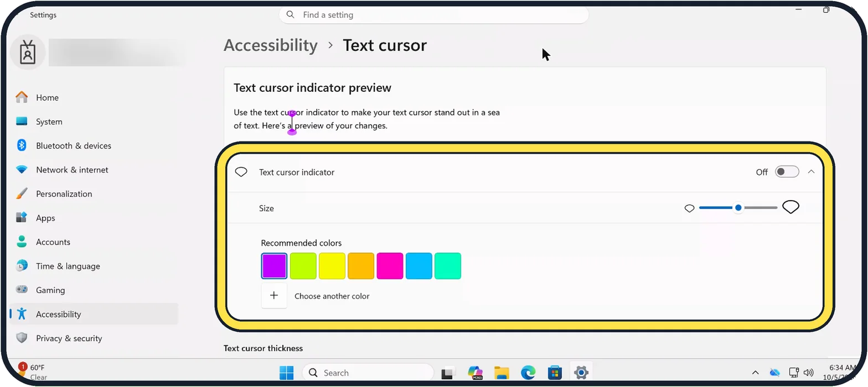Click the Settings gear in the taskbar

tap(581, 373)
